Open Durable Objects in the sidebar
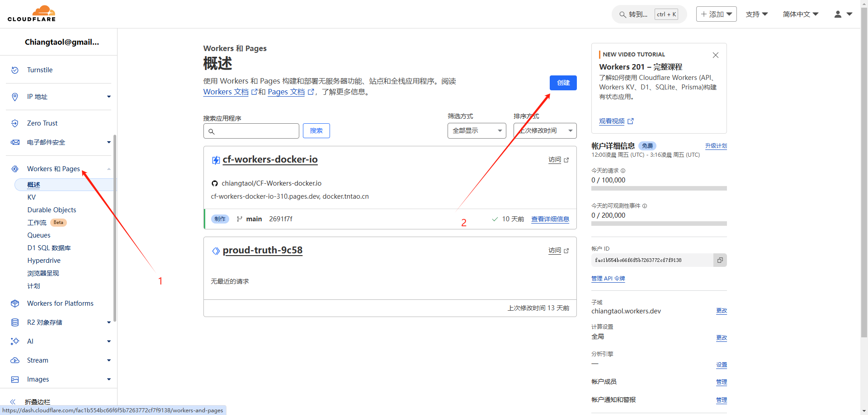Screen dimensions: 868x415 coord(52,210)
